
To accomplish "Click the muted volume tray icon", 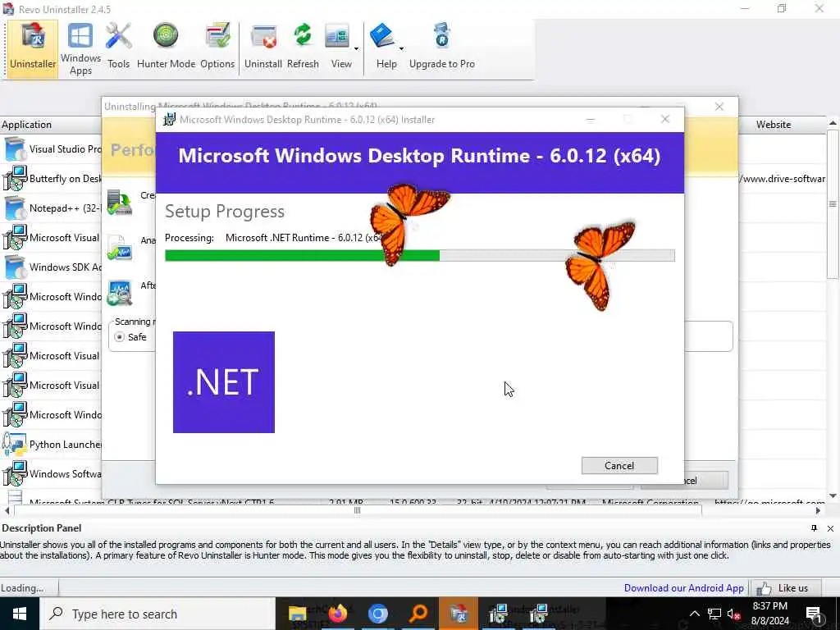I will click(x=733, y=614).
